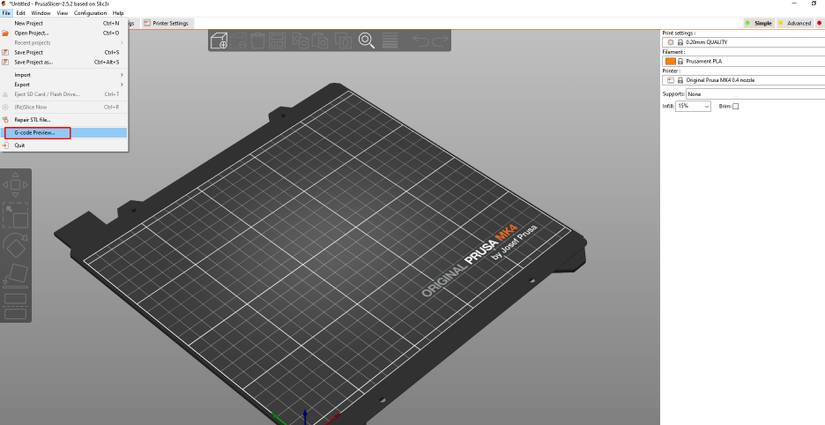Click the Search magnifier icon in toolbar

(x=366, y=41)
